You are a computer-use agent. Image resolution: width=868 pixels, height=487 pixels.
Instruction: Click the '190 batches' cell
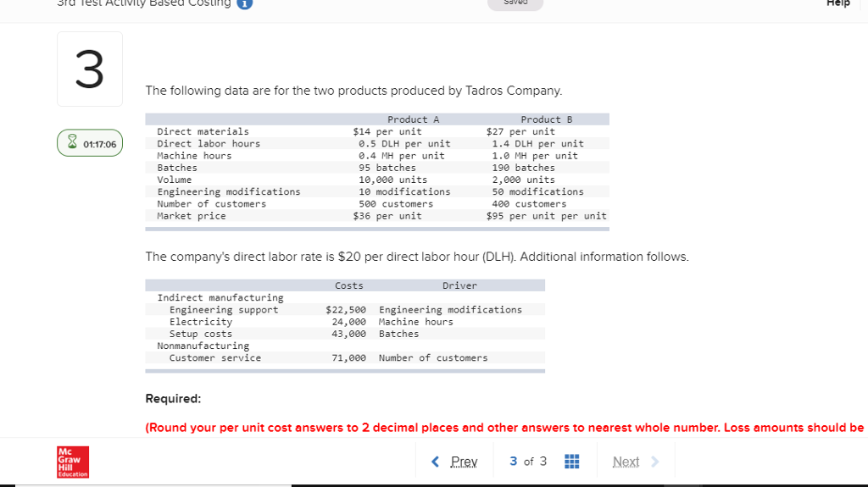[x=523, y=168]
